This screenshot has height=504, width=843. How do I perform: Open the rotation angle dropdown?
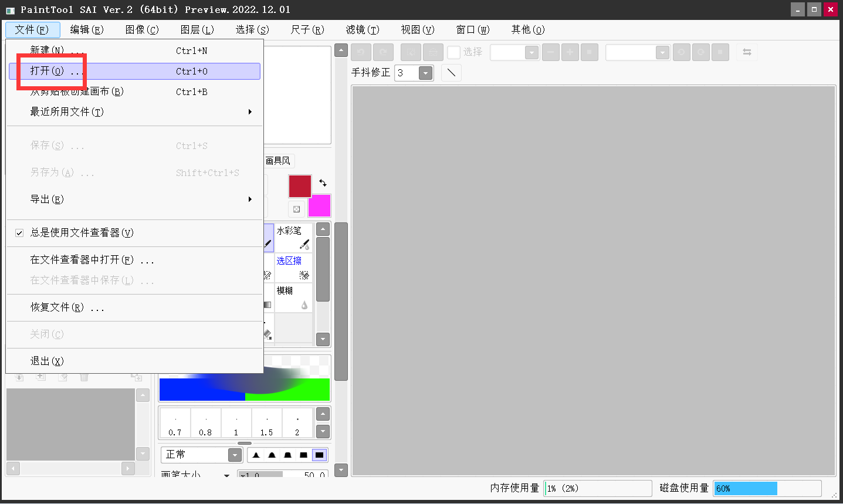(662, 53)
